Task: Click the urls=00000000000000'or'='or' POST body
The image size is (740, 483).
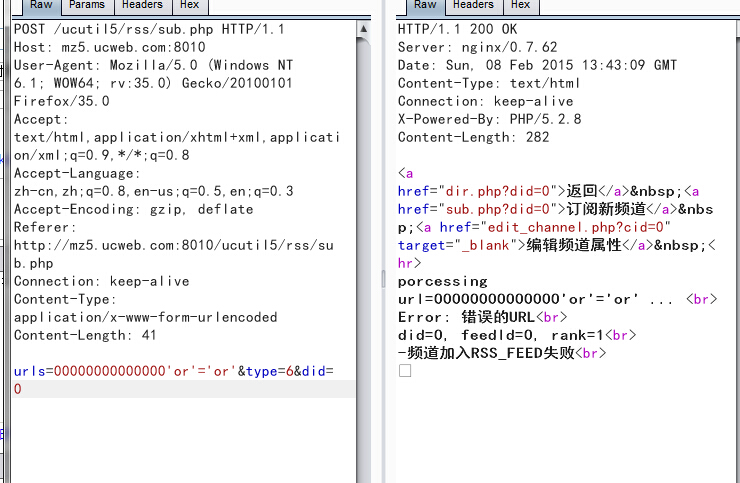Action: tap(174, 371)
